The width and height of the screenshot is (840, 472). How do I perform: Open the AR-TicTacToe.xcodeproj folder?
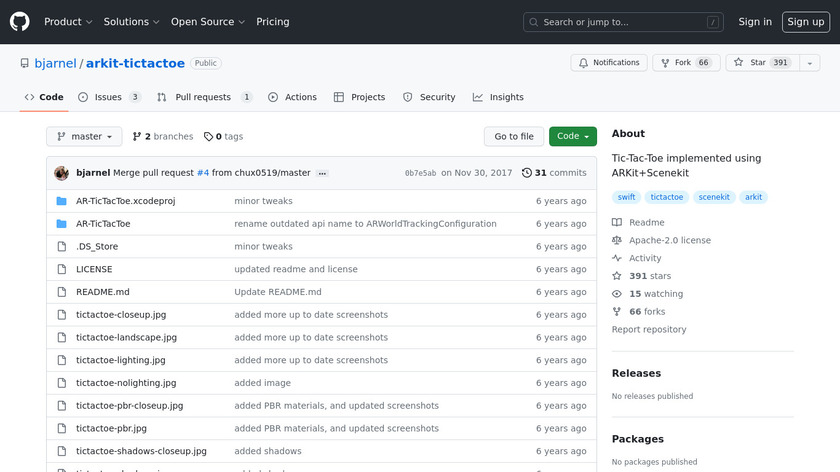tap(125, 201)
